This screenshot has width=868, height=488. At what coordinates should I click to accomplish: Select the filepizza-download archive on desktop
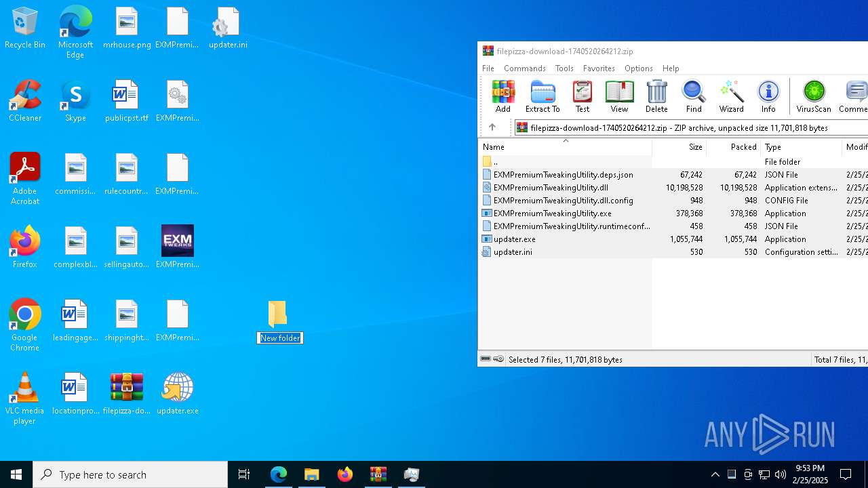pyautogui.click(x=127, y=394)
